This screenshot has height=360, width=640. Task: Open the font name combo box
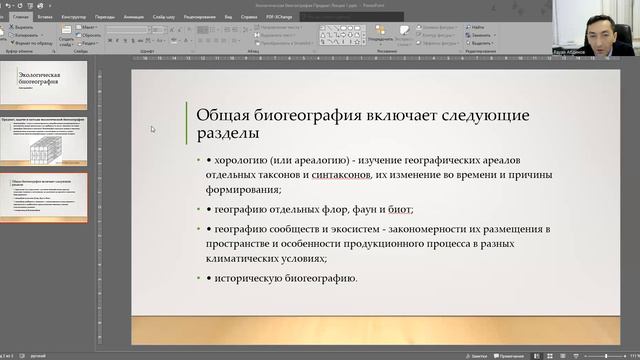[129, 30]
